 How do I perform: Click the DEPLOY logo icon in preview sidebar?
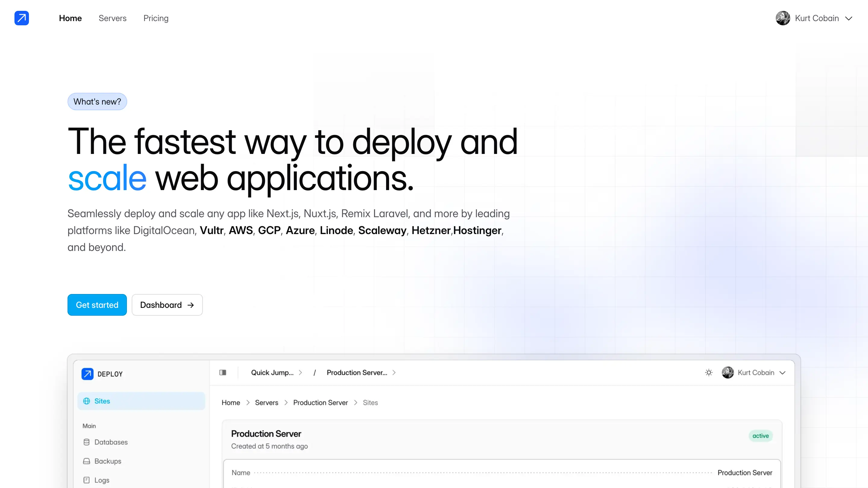pos(87,374)
